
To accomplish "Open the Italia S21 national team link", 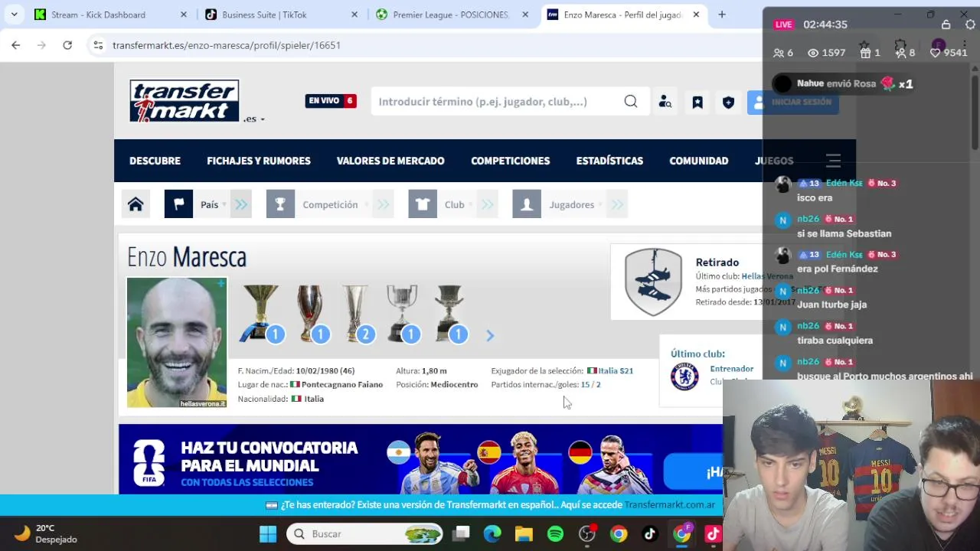I will point(616,370).
